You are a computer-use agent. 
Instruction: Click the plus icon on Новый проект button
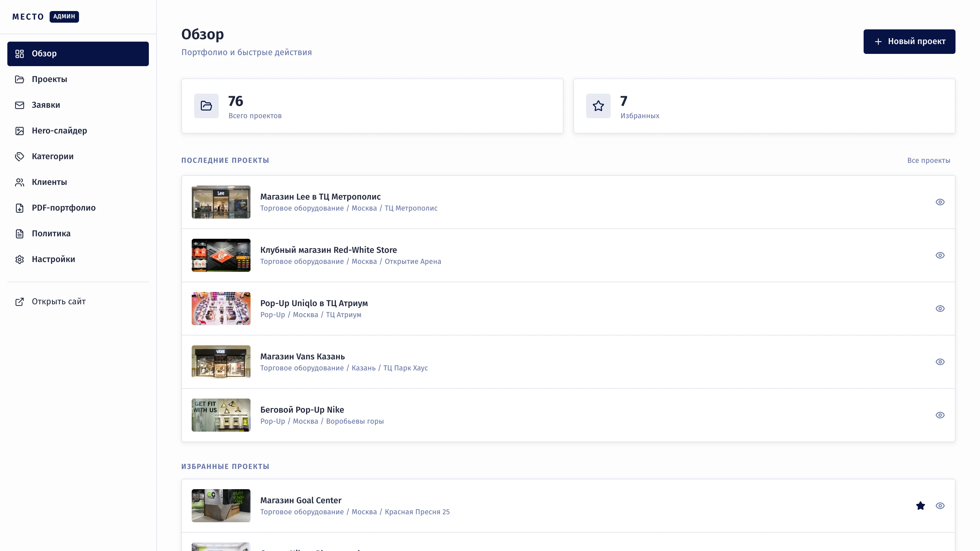click(x=878, y=41)
